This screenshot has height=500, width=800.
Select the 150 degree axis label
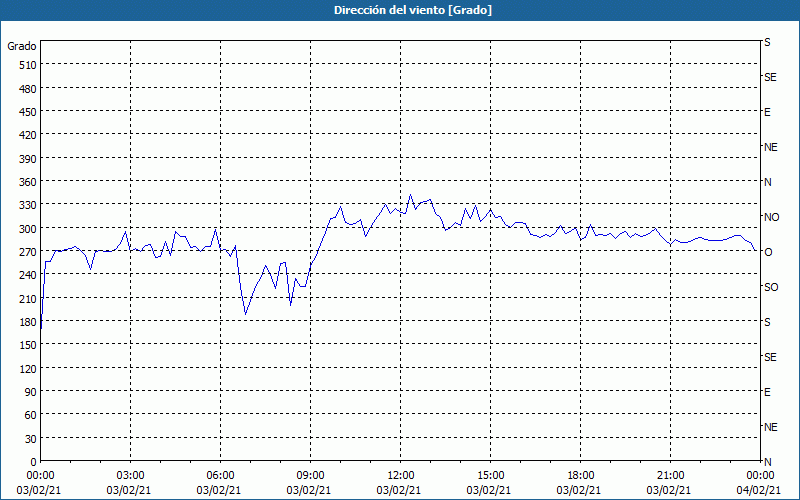pyautogui.click(x=28, y=345)
